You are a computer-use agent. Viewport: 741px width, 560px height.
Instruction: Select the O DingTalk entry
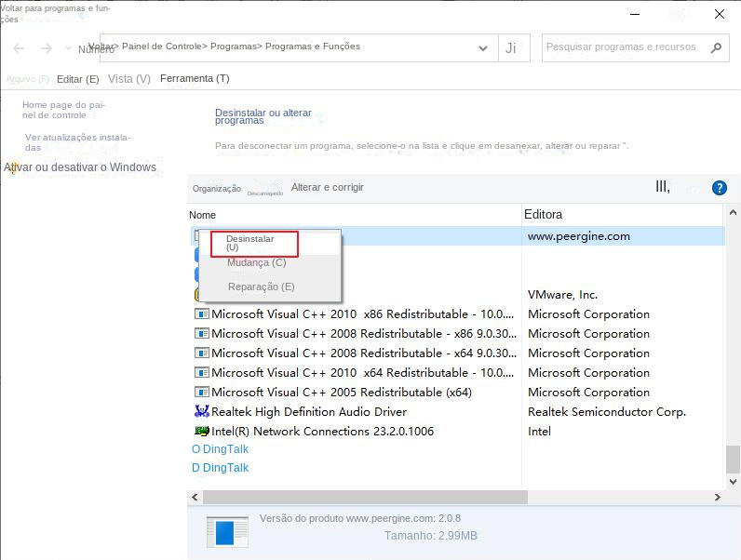click(220, 449)
